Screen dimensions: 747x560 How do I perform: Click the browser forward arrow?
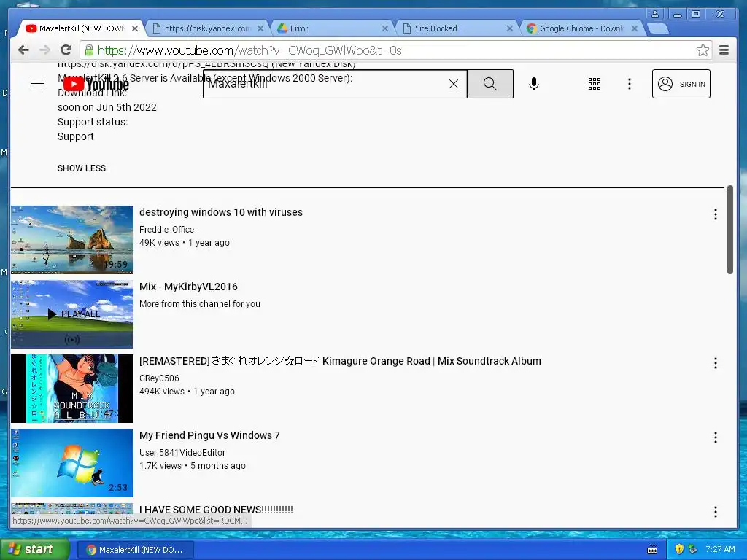(44, 50)
